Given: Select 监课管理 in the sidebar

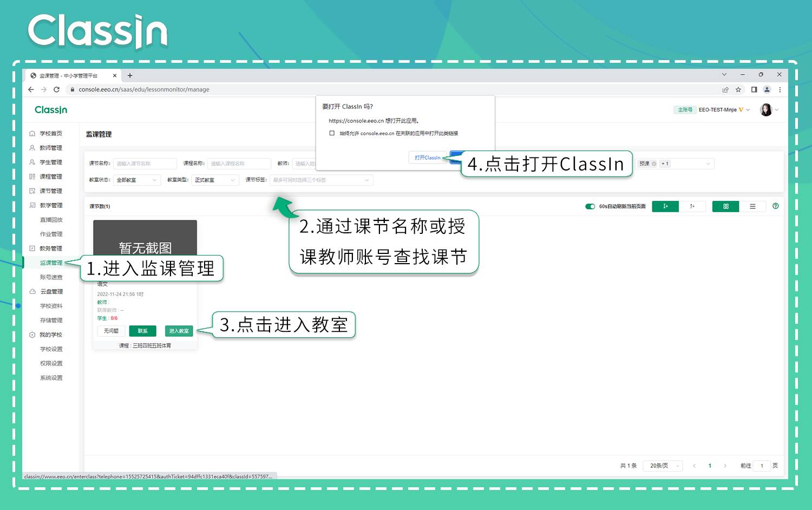Looking at the screenshot, I should click(x=51, y=263).
